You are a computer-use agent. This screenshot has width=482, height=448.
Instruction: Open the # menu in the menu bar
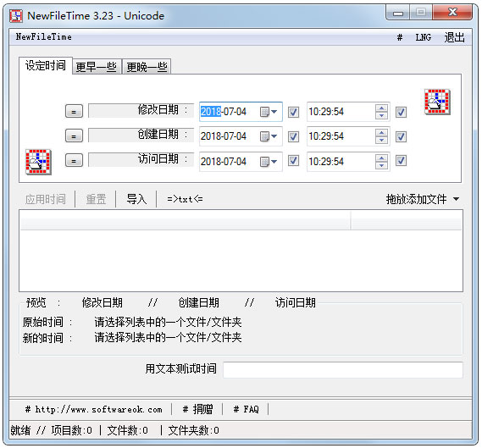(x=400, y=37)
